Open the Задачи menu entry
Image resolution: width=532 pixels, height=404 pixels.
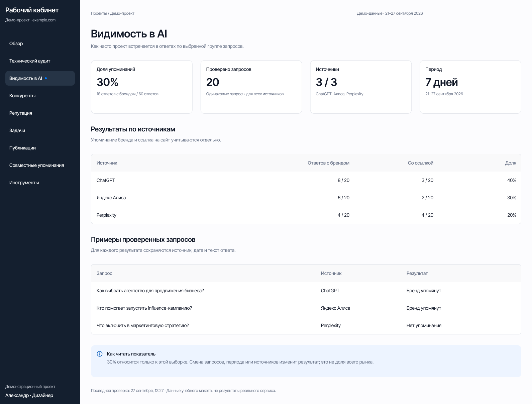40,130
